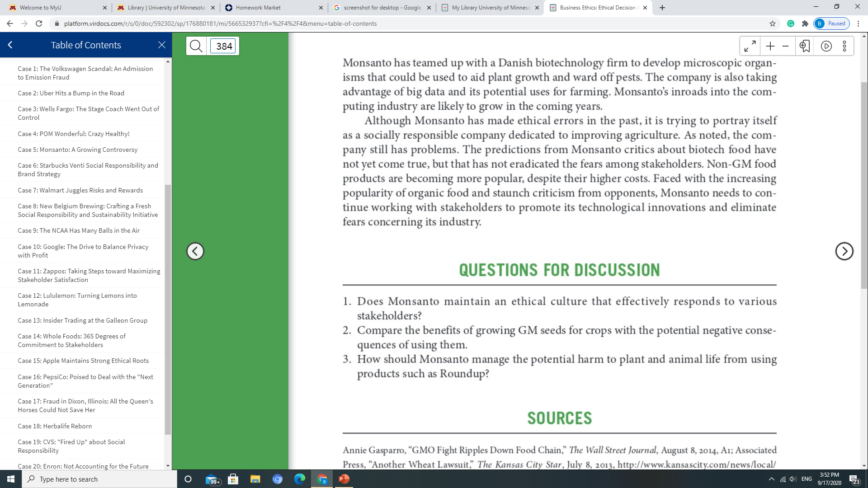Close the Homework Market tab
868x488 pixels.
(321, 8)
